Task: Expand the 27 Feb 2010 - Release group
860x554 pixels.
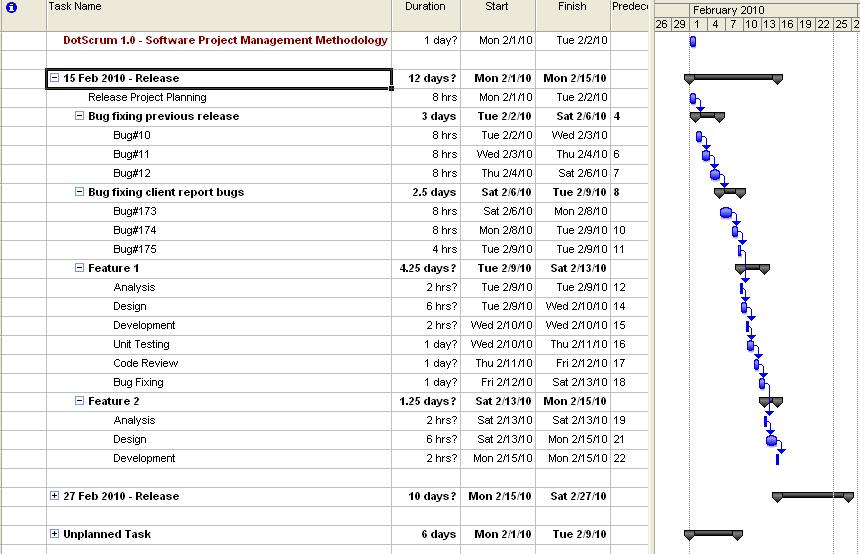Action: click(x=54, y=496)
